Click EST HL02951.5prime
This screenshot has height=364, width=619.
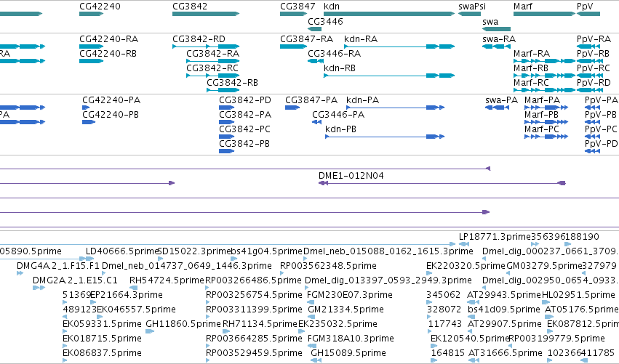578,295
